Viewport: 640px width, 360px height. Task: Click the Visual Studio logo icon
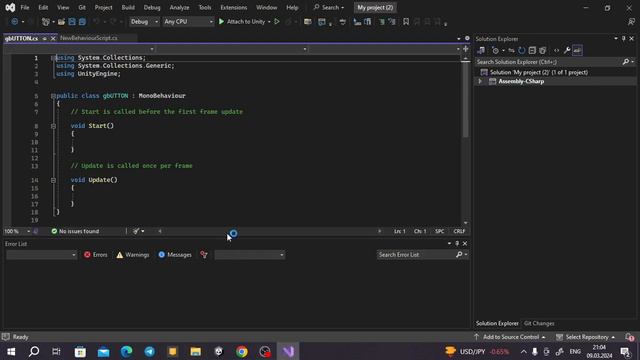(x=10, y=7)
